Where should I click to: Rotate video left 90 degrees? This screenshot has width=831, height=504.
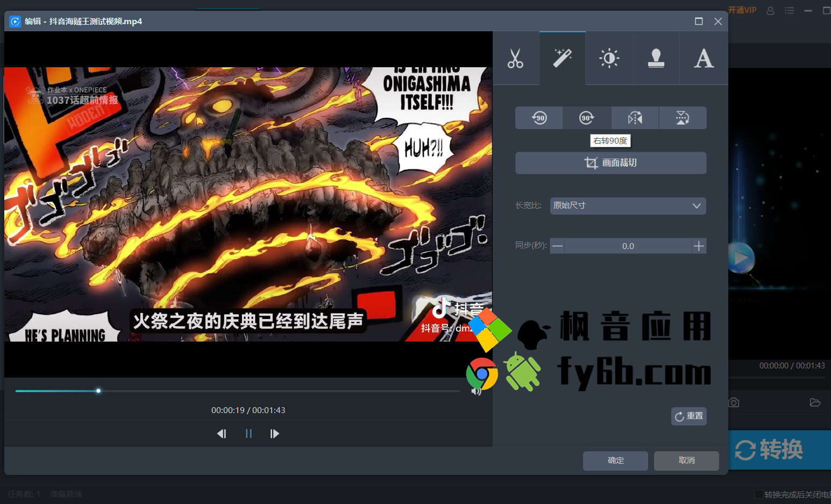click(539, 118)
